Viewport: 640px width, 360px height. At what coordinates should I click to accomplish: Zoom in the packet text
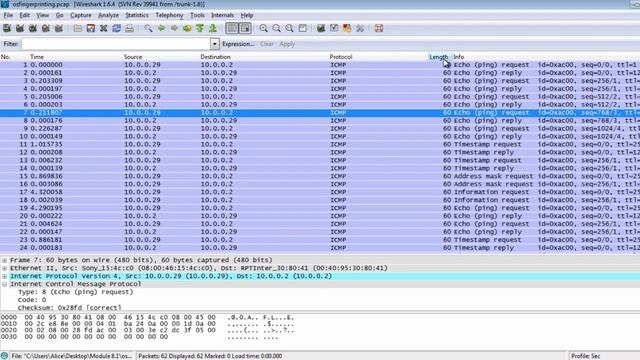(x=264, y=28)
